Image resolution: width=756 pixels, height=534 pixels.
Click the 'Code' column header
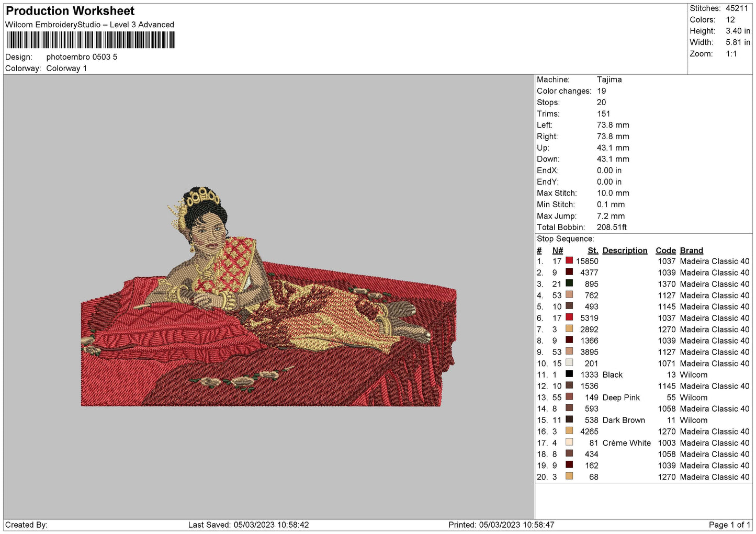click(665, 251)
